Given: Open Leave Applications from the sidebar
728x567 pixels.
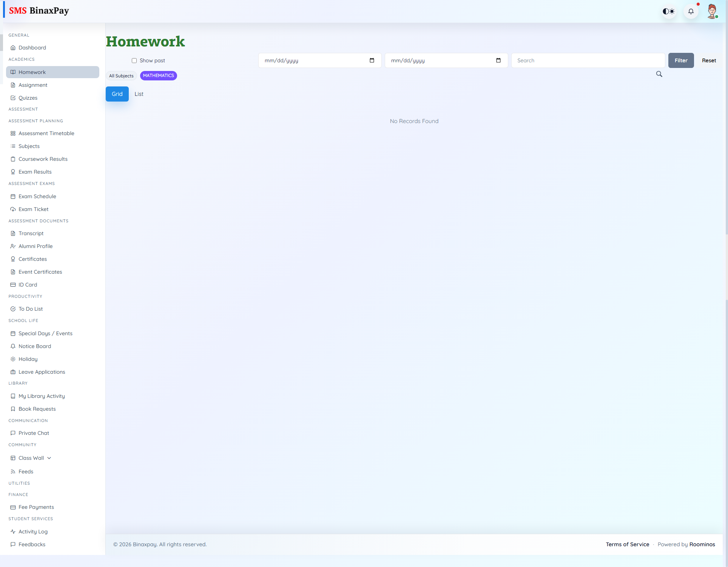Looking at the screenshot, I should click(x=42, y=371).
